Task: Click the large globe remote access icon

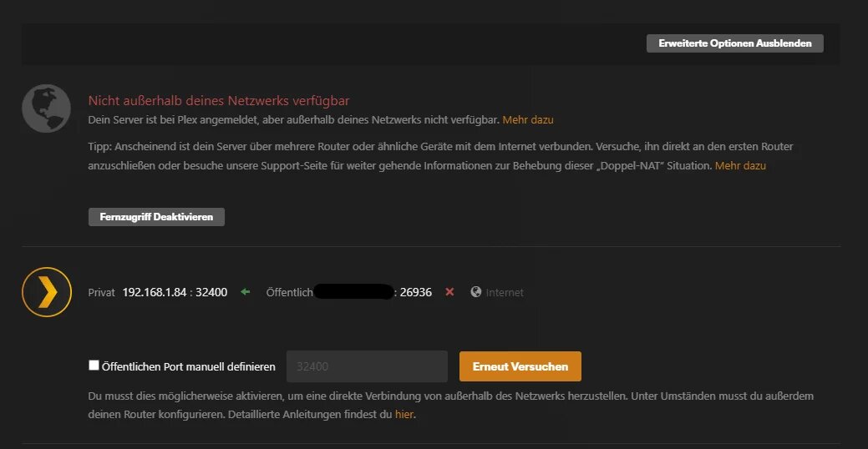Action: coord(46,108)
